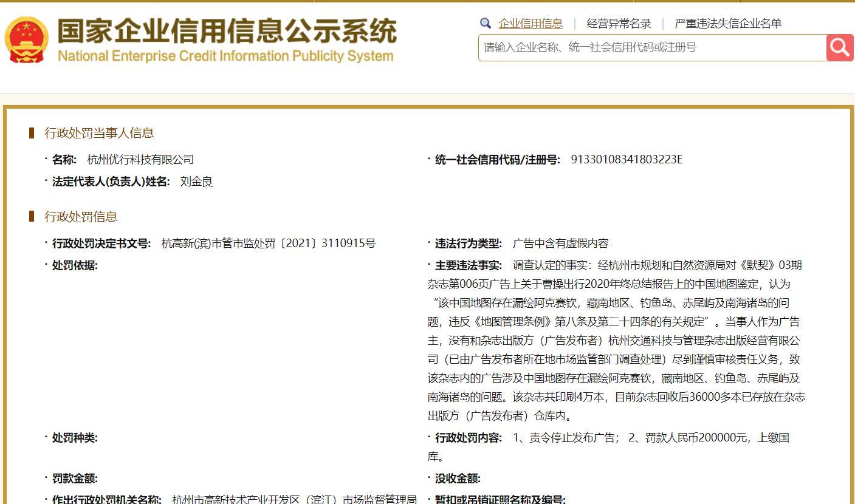Click the 行政处罚信息 section heading
Image resolution: width=855 pixels, height=504 pixels.
tap(81, 217)
